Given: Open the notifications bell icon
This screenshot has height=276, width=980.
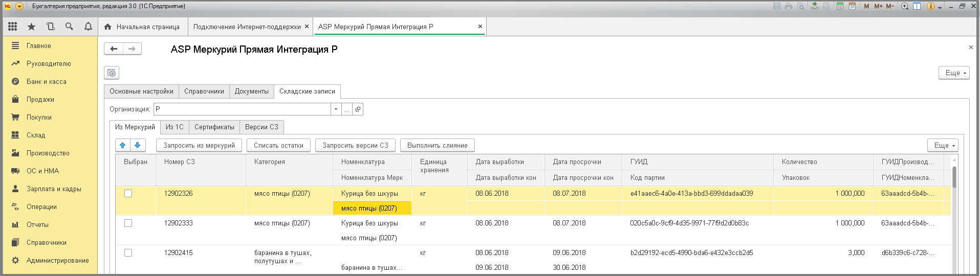Looking at the screenshot, I should point(88,27).
